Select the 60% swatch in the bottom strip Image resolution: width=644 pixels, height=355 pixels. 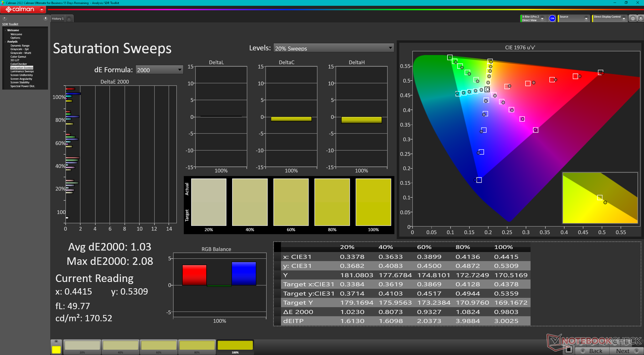(159, 347)
